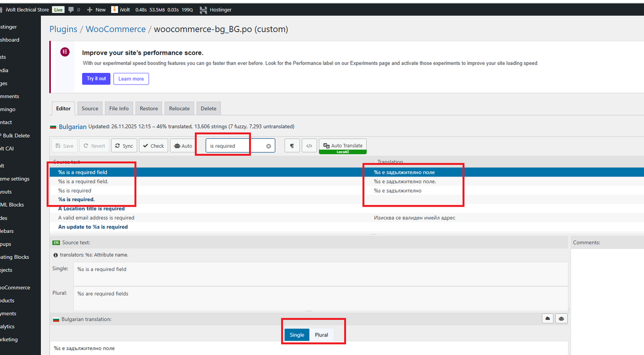Click the Auto Translate LocoAI button
This screenshot has width=644, height=355.
[x=343, y=146]
